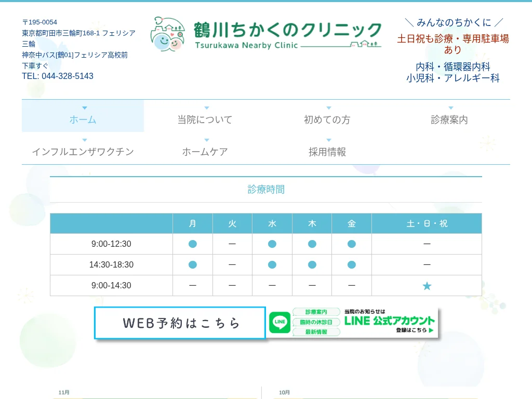
Task: Click the 神奈中バス[鶴01]フェリシア高校前 text
Action: (x=75, y=55)
